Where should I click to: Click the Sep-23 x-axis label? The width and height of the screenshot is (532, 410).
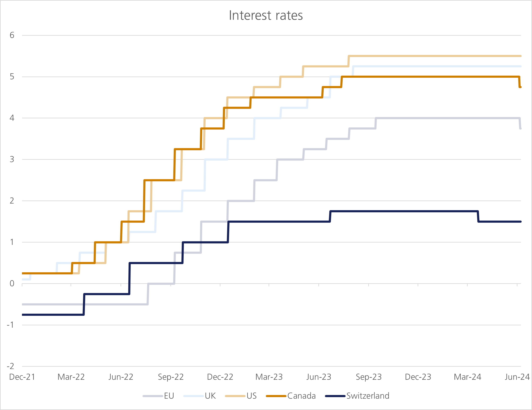(369, 377)
